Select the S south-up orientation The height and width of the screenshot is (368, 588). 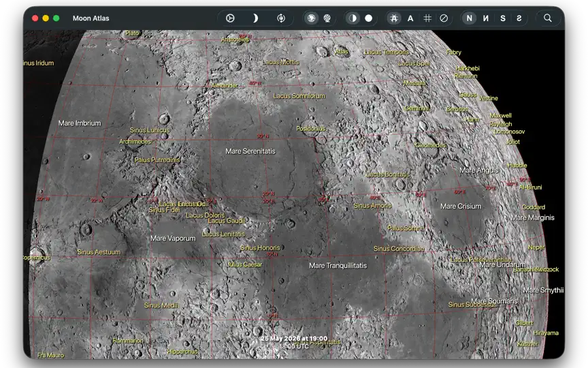[502, 18]
